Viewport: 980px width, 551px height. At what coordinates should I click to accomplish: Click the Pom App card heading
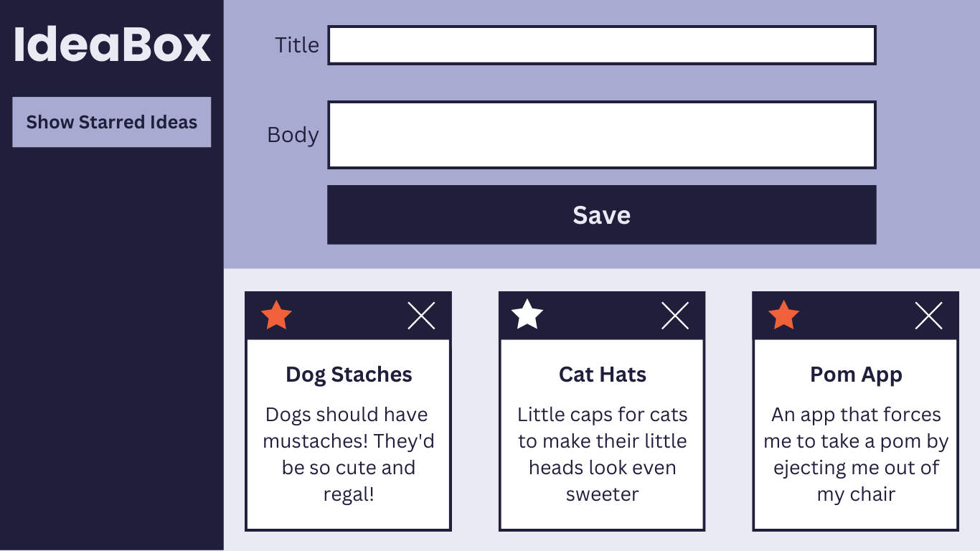[x=856, y=375]
